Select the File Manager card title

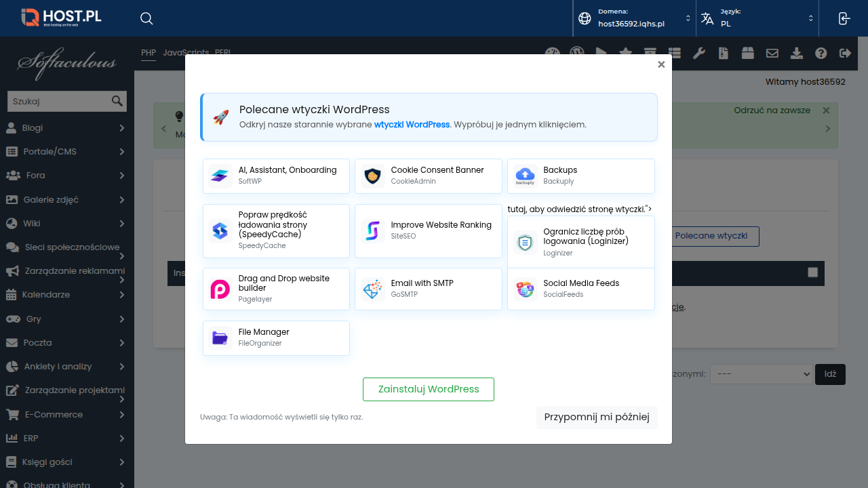tap(264, 332)
